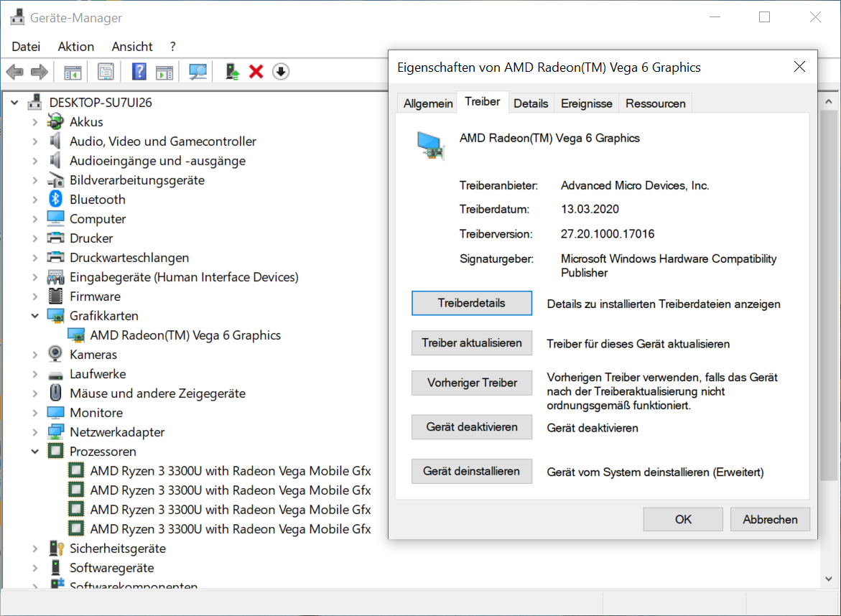The image size is (841, 616).
Task: Click Advanced Micro Devices, Inc. provider text
Action: click(634, 185)
